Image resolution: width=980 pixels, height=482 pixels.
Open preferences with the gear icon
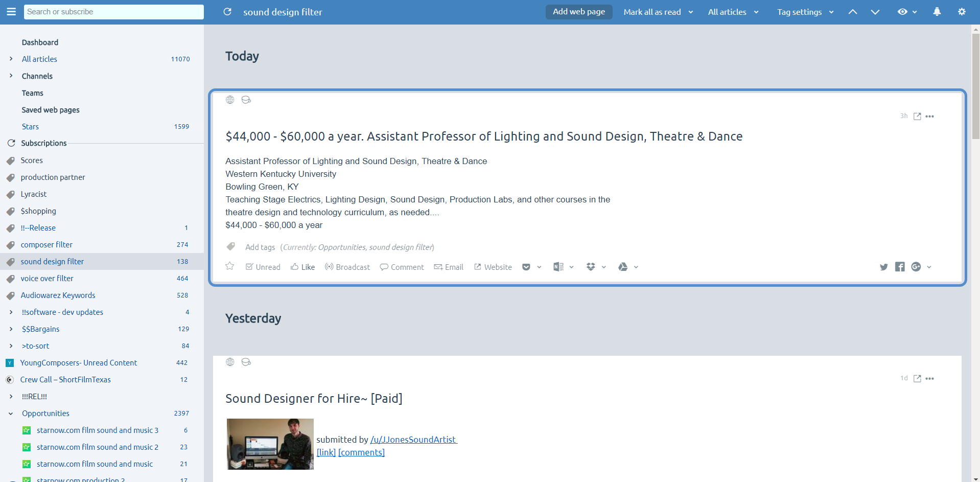point(962,11)
